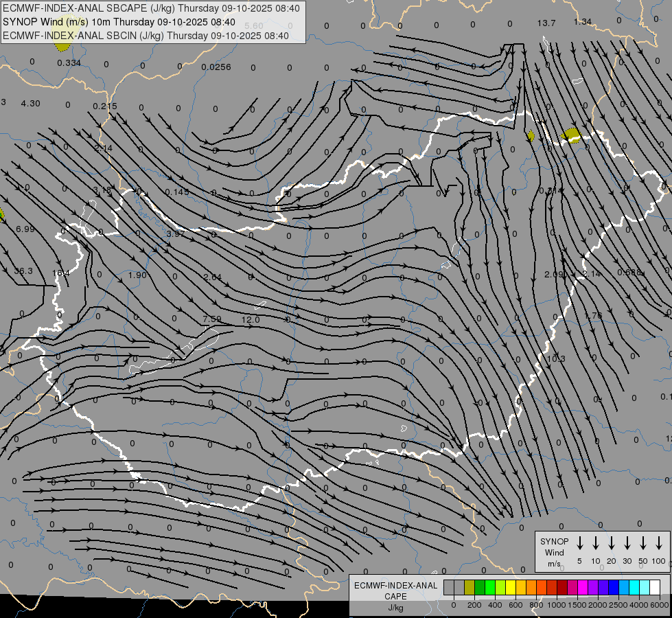This screenshot has width=672, height=618.
Task: Click the 2500 tick label on the CAPE scale
Action: 618,605
